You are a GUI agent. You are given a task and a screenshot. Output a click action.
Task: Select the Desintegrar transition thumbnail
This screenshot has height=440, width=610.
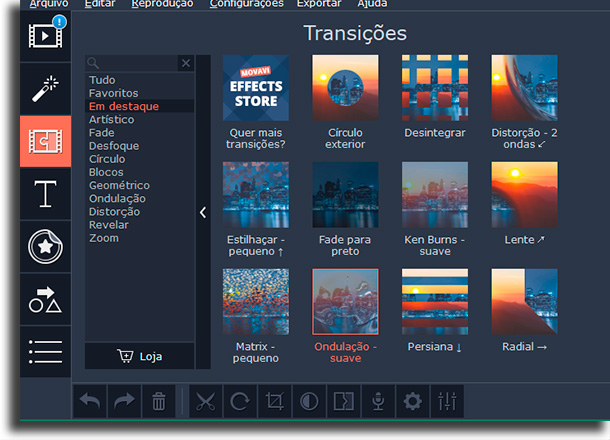tap(435, 88)
